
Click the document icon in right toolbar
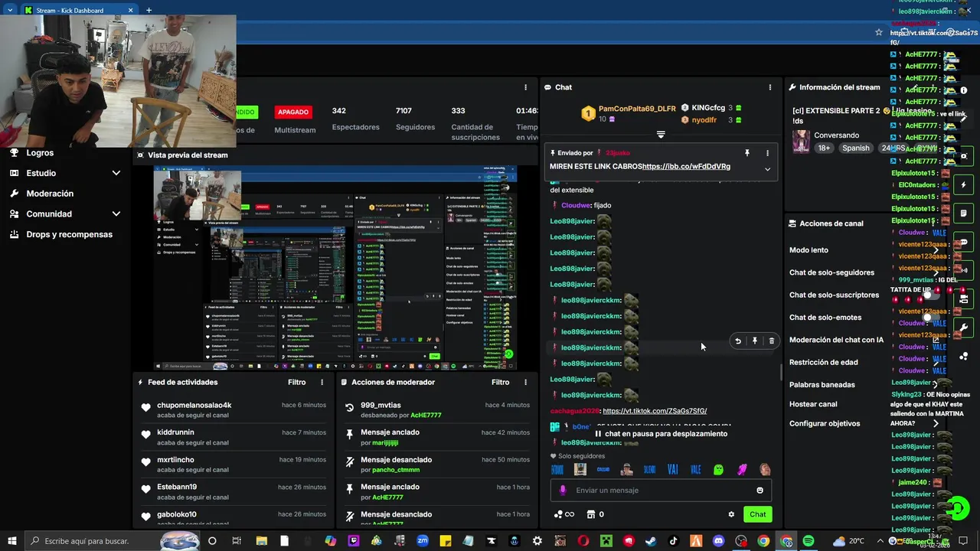pyautogui.click(x=963, y=214)
